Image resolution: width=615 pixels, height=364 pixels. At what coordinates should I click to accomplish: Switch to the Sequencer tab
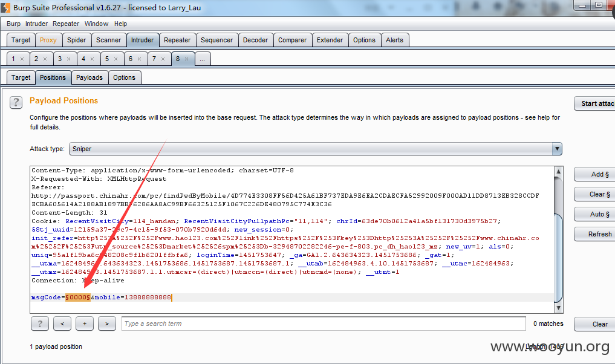point(217,40)
